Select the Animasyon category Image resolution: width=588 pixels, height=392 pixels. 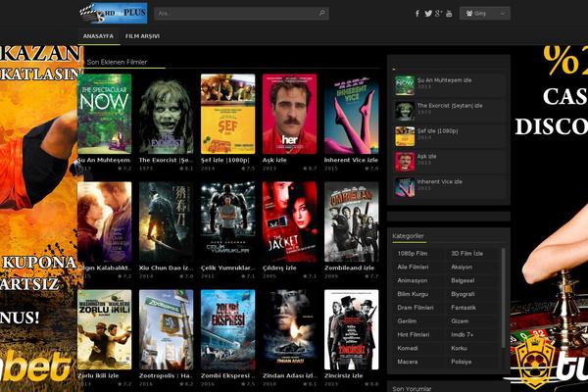(x=413, y=280)
